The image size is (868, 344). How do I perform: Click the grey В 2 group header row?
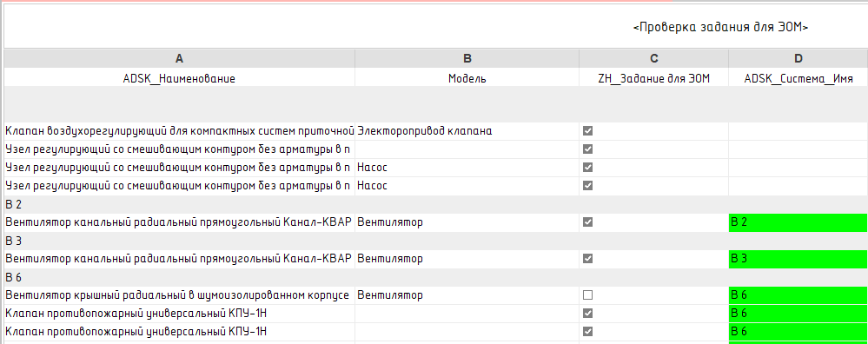coord(435,205)
